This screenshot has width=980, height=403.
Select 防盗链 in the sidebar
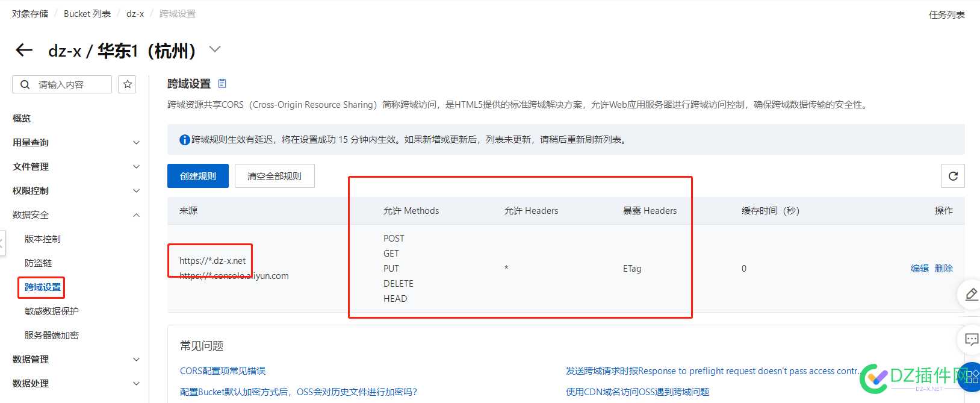38,263
